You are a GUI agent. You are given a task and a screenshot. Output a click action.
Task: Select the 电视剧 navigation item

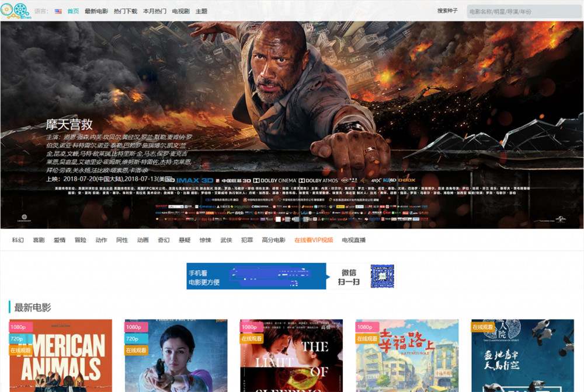(181, 11)
